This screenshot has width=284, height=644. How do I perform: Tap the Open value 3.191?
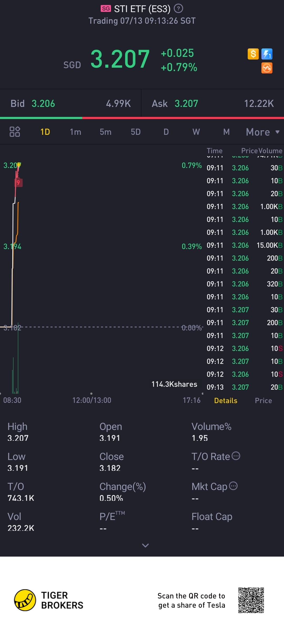[110, 438]
